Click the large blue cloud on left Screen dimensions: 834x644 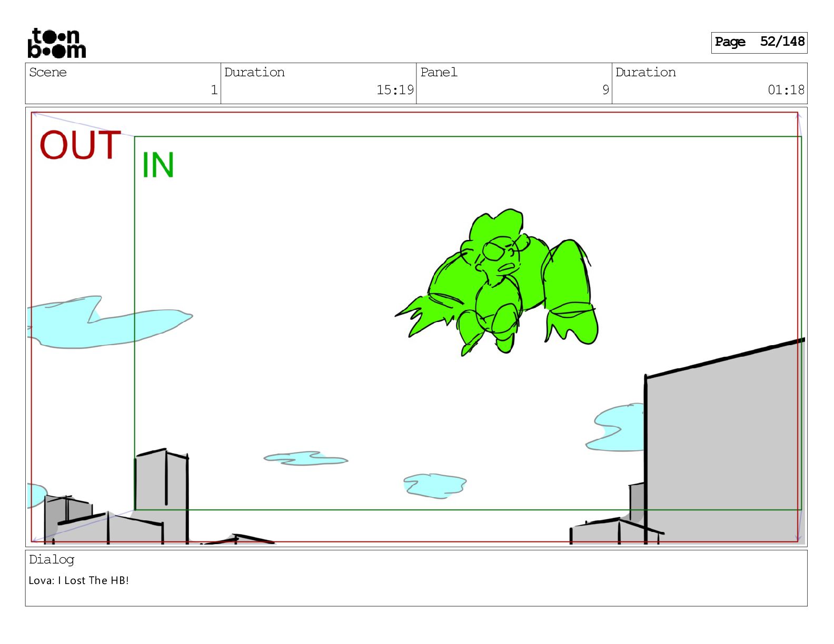[x=110, y=322]
